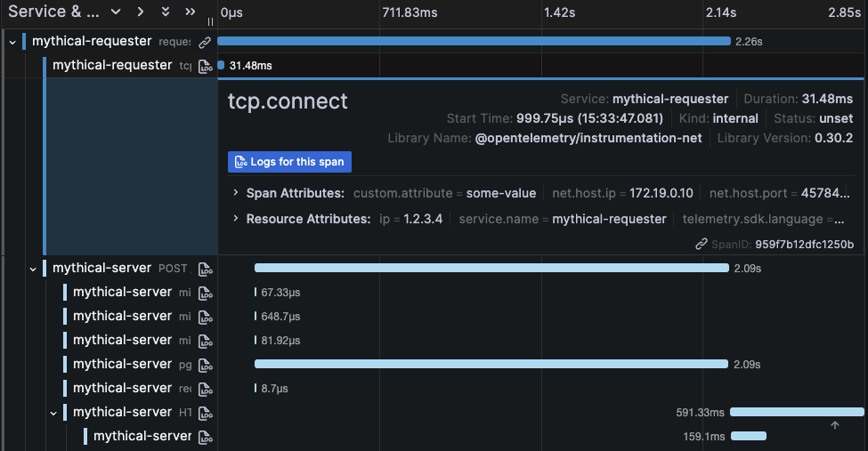Click the expand one level chevron-down in header
Viewport: 868px width, 451px height.
pos(116,12)
